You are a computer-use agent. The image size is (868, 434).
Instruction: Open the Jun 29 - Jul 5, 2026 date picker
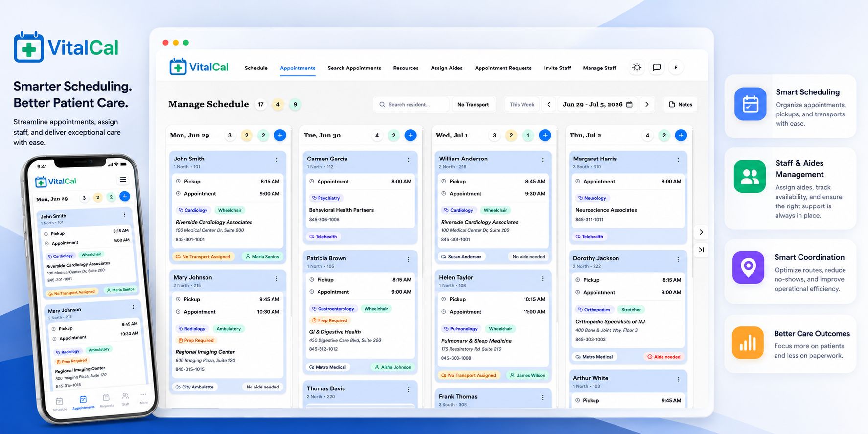point(597,104)
